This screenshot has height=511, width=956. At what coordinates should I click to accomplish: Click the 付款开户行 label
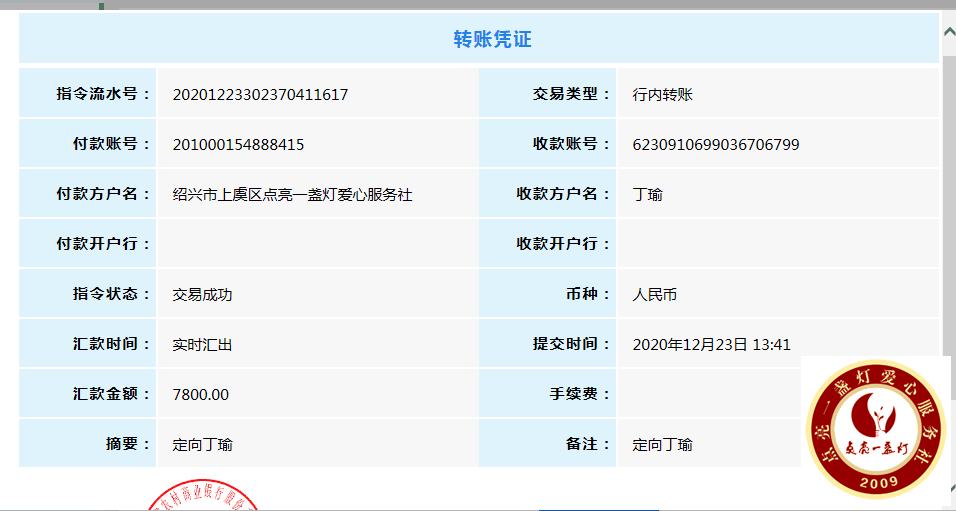point(103,244)
